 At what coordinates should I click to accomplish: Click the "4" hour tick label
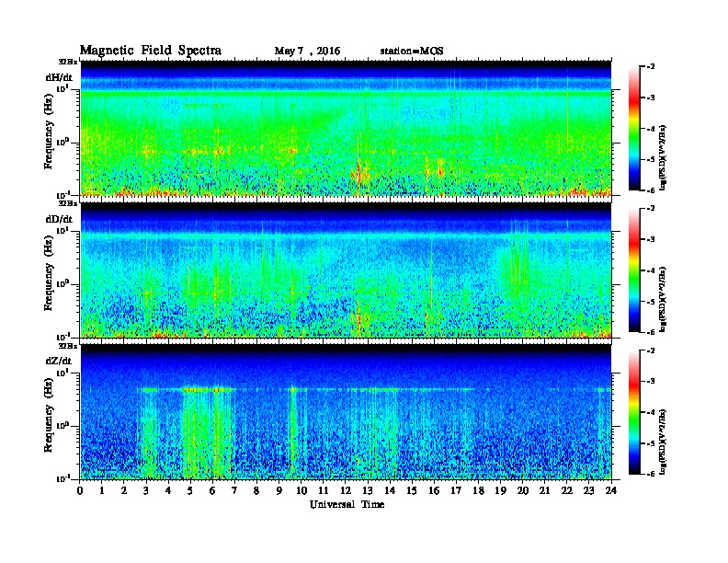pos(168,490)
